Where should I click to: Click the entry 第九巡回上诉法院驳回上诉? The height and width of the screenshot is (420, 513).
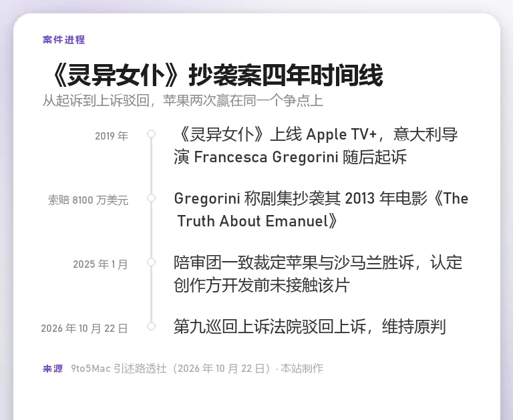pos(309,327)
